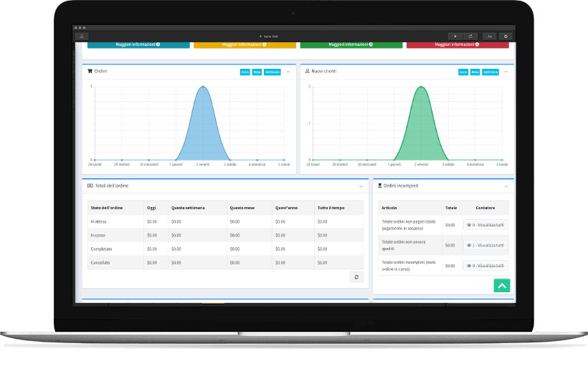Image resolution: width=588 pixels, height=379 pixels.
Task: Select Settimana in Nuovi clienti chart
Action: [490, 72]
